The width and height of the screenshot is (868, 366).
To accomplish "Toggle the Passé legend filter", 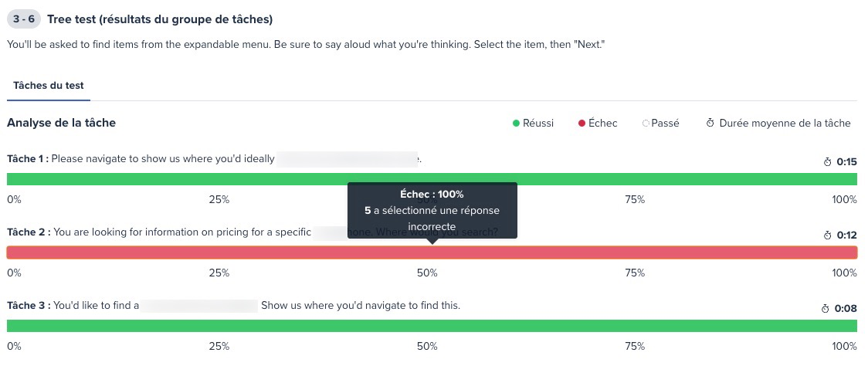I will tap(661, 123).
